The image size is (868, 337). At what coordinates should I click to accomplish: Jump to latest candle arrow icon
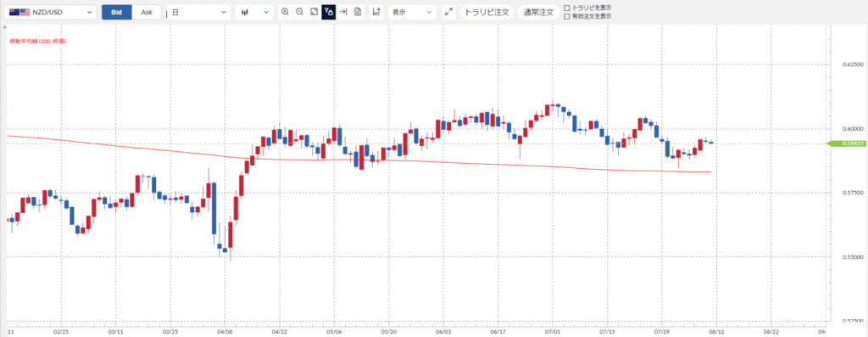tap(343, 12)
